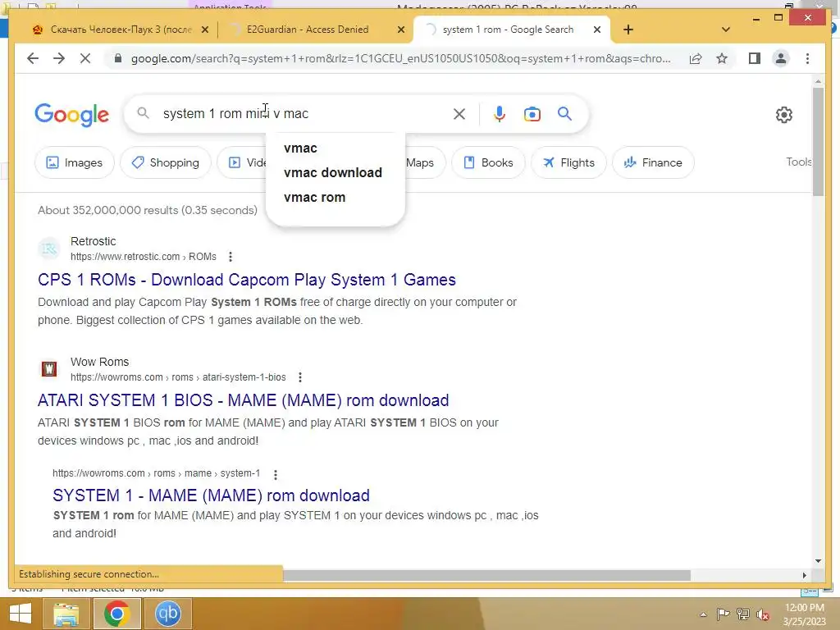The height and width of the screenshot is (630, 840).
Task: Filter results by Books
Action: [x=488, y=162]
